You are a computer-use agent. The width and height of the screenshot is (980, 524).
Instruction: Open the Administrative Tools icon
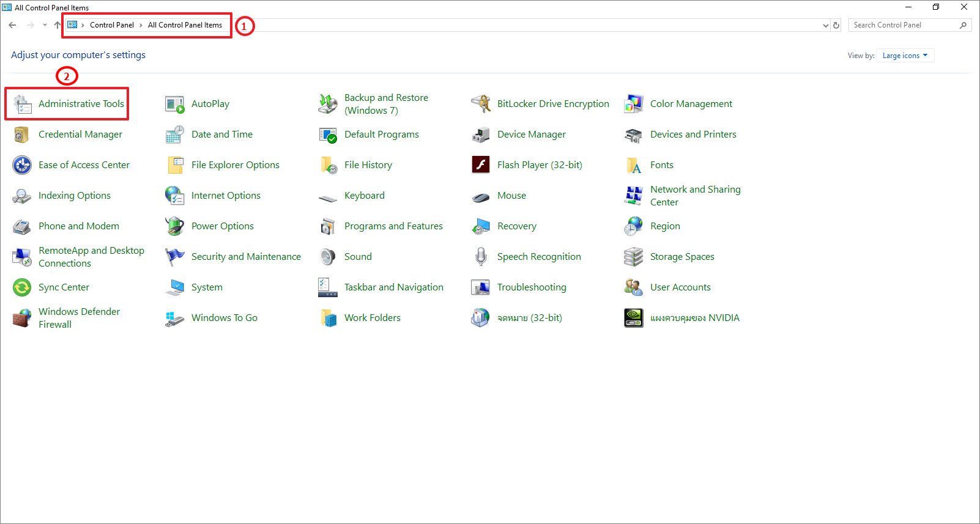(x=22, y=104)
